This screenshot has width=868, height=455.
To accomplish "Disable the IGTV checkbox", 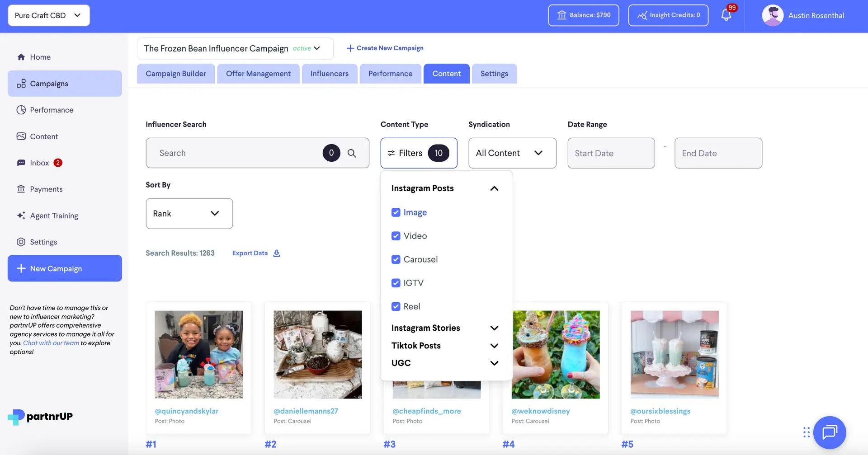I will coord(396,283).
